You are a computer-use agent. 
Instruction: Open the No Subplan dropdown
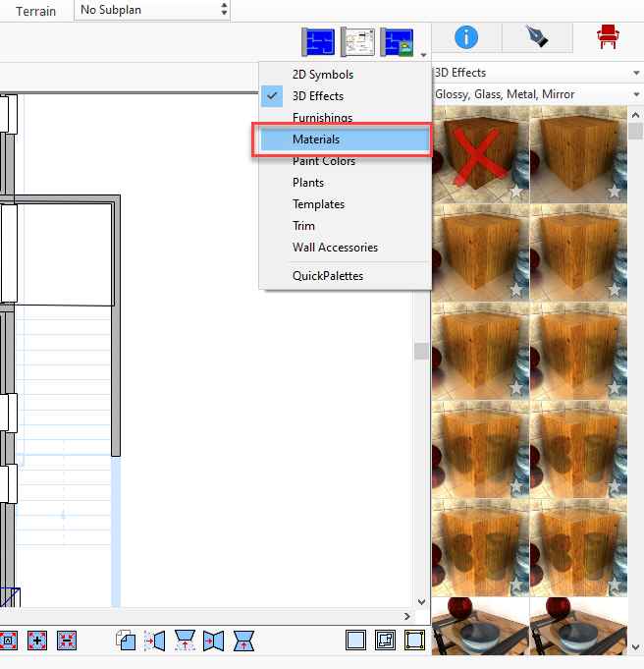pyautogui.click(x=152, y=10)
